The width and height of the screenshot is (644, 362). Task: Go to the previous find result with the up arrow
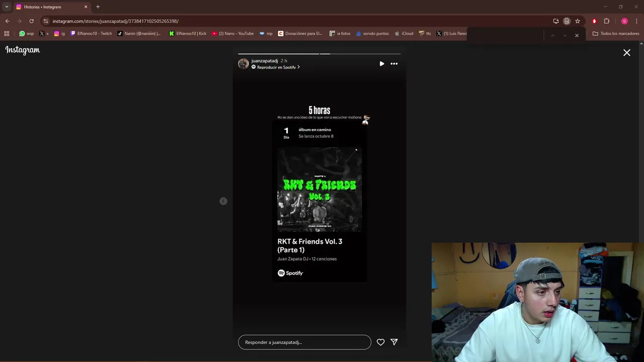(552, 35)
